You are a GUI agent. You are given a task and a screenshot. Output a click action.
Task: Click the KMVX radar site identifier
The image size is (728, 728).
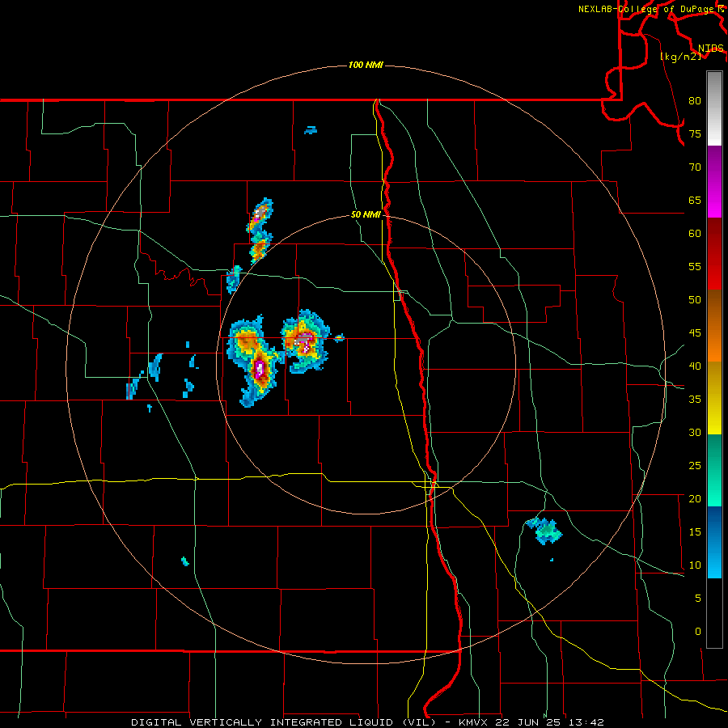(x=475, y=722)
